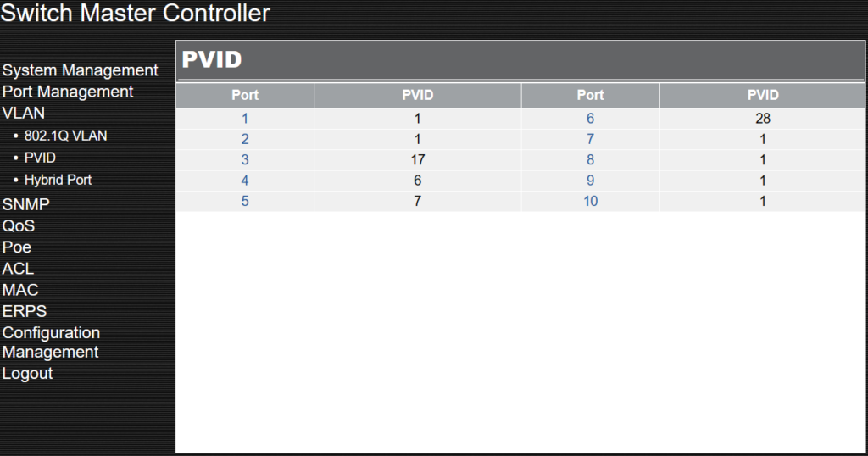This screenshot has width=868, height=456.
Task: Click the port 1 link
Action: click(245, 119)
